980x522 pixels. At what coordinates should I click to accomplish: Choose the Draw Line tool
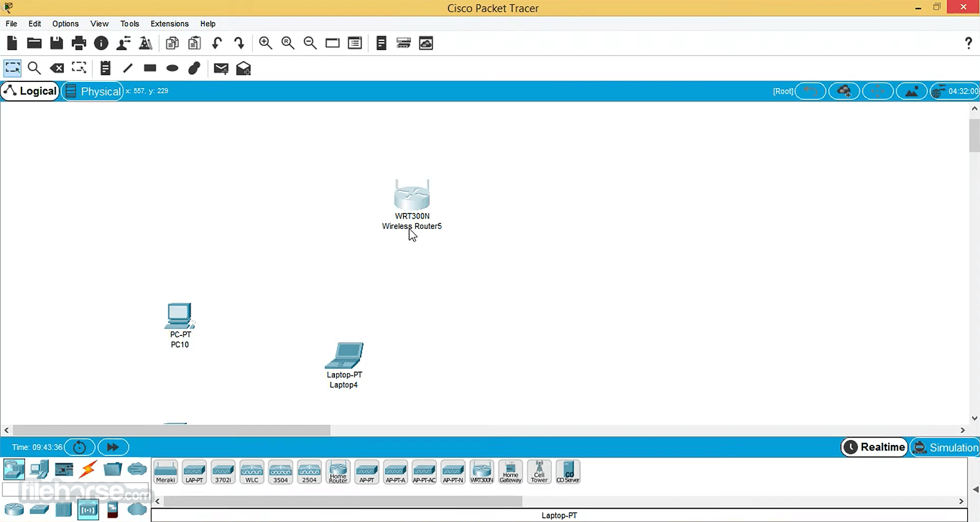click(127, 68)
